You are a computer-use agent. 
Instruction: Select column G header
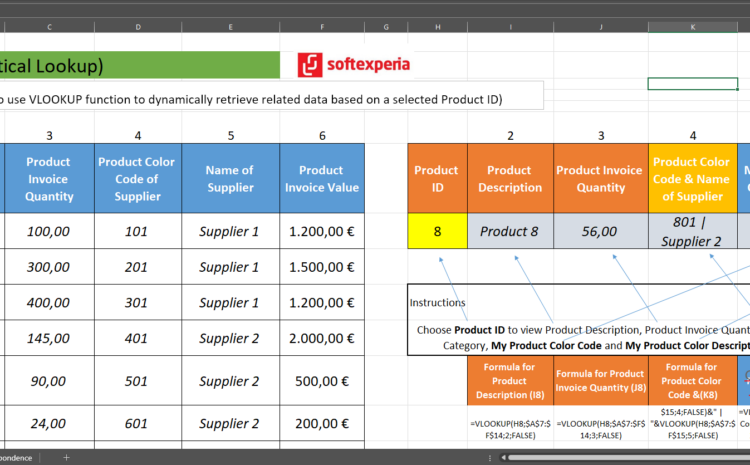(x=386, y=27)
